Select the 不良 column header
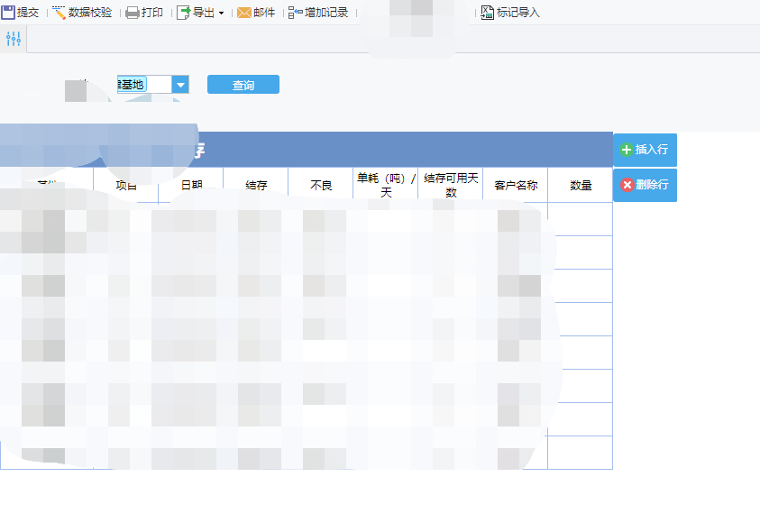Image resolution: width=760 pixels, height=532 pixels. tap(321, 185)
